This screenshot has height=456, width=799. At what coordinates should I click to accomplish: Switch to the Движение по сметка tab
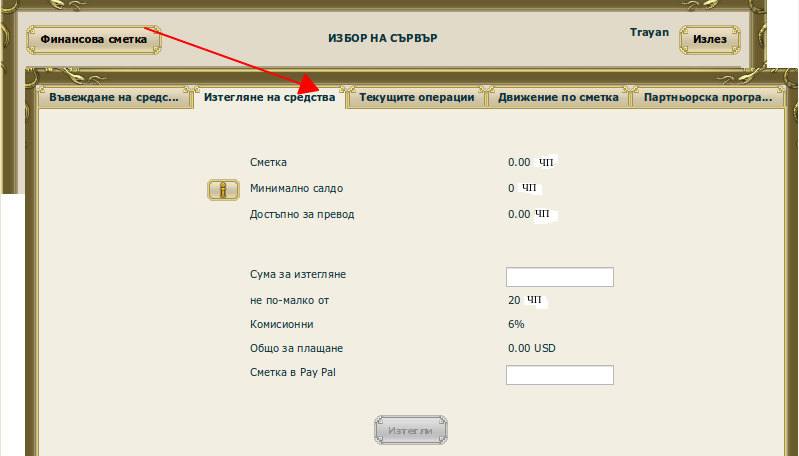pyautogui.click(x=558, y=97)
